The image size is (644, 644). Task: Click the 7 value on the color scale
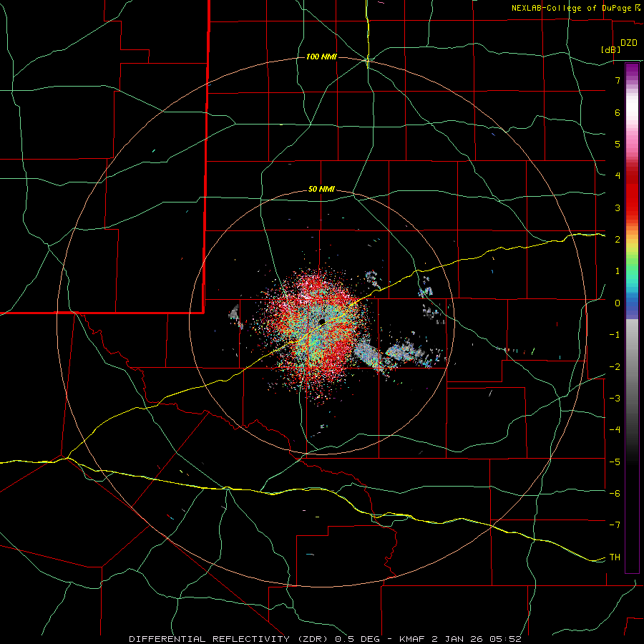click(618, 80)
